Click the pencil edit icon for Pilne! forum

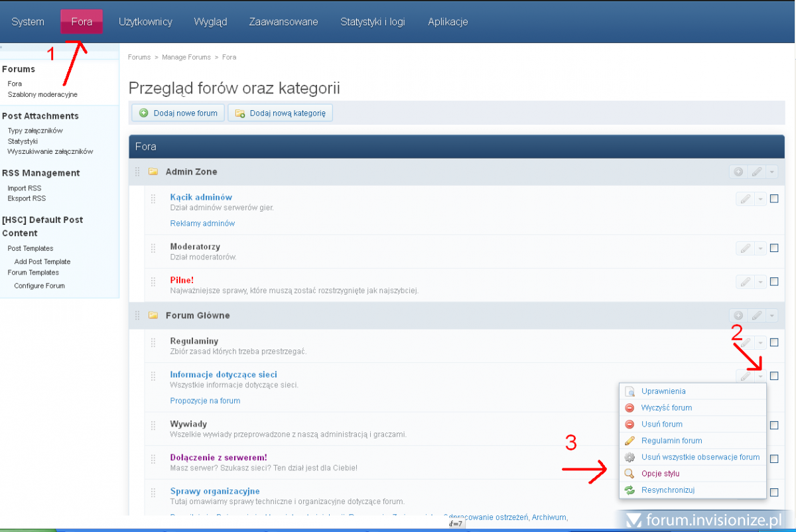(x=745, y=282)
